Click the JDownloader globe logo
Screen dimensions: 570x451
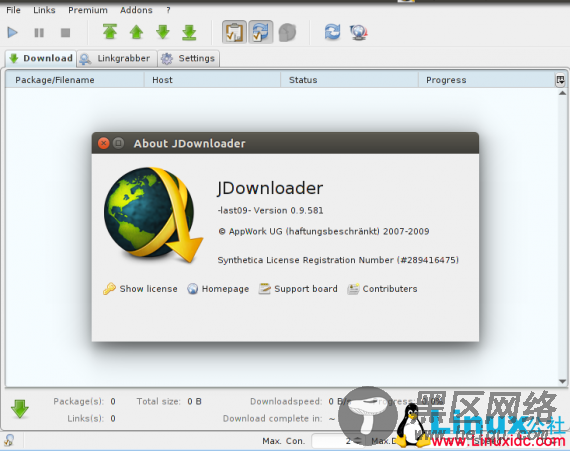pyautogui.click(x=153, y=214)
